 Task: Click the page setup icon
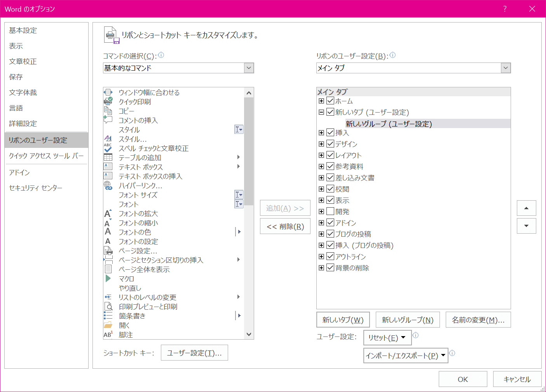point(108,251)
